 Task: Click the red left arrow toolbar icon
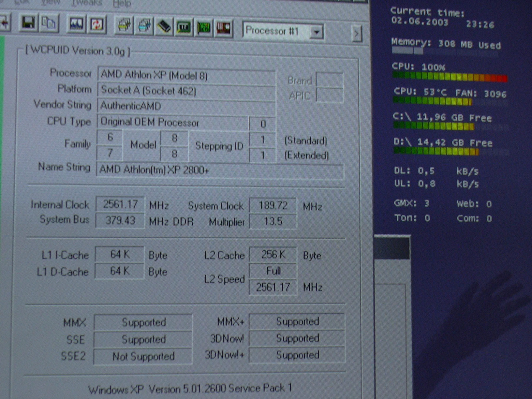5,22
